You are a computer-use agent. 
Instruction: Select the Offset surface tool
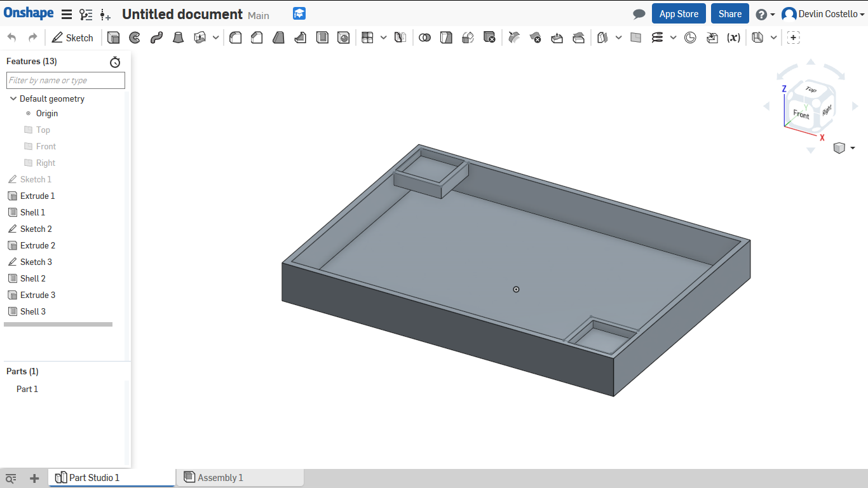602,38
